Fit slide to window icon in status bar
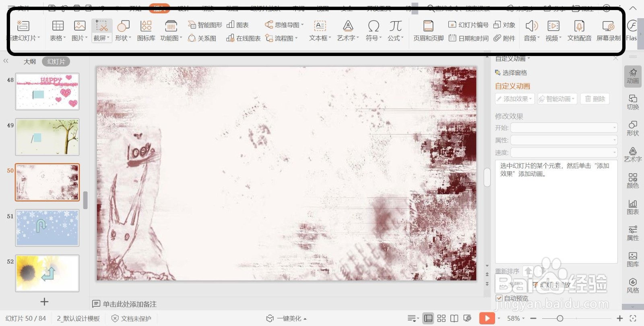644x326 pixels. coord(633,318)
